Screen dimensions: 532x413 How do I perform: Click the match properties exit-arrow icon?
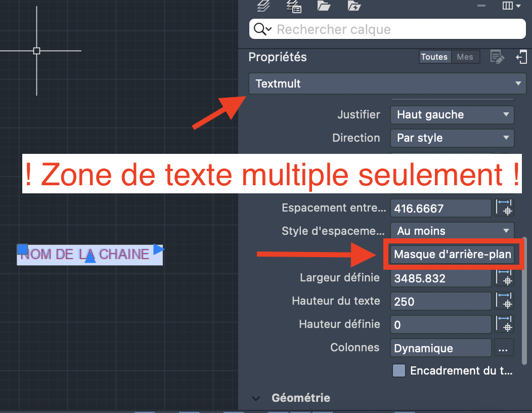click(x=521, y=57)
